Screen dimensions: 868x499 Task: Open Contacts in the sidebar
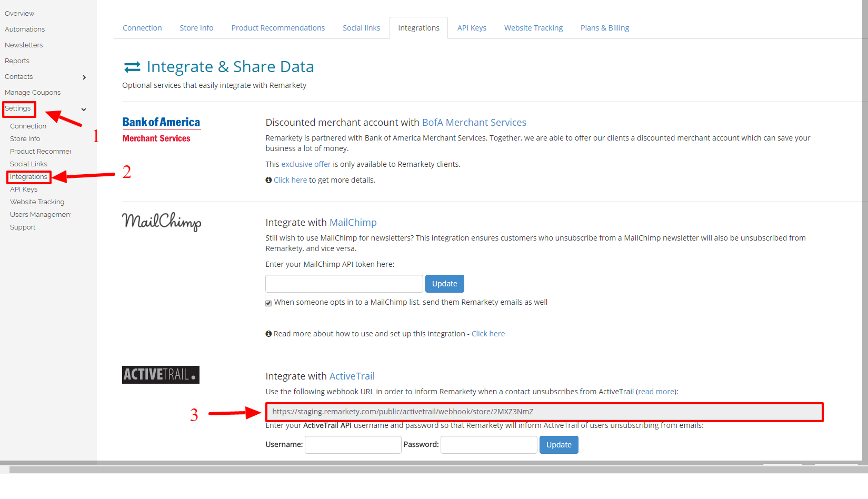(19, 77)
